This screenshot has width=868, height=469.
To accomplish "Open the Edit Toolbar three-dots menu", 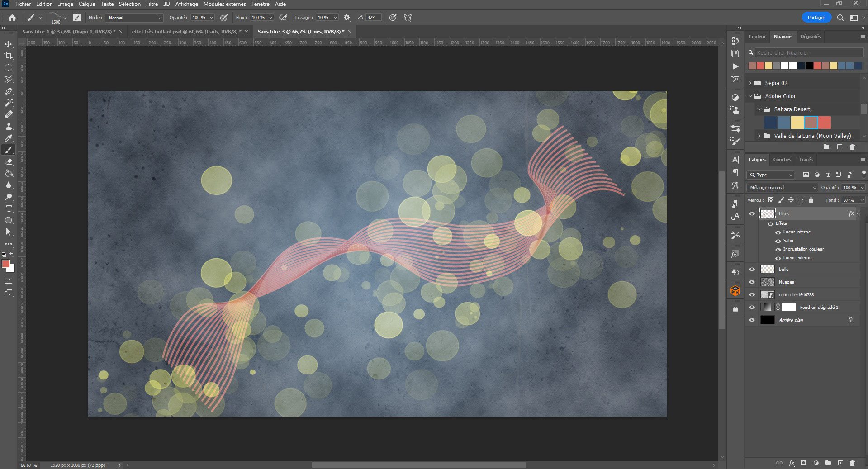I will 8,244.
